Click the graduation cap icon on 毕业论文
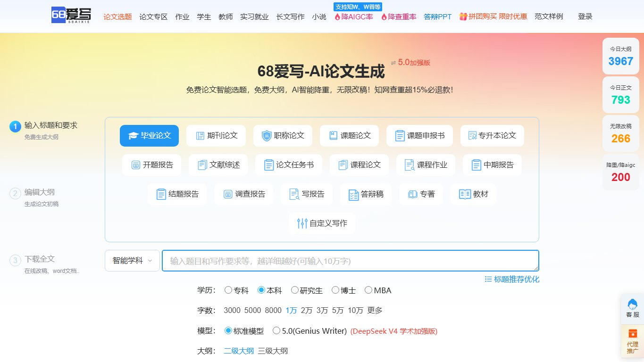 (x=133, y=136)
